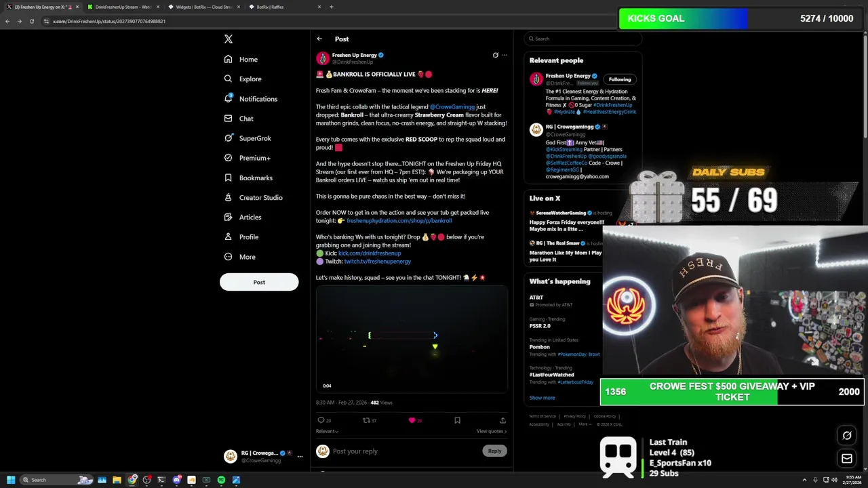The width and height of the screenshot is (868, 488).
Task: Open freshenuphydration.com bankroll shop link
Action: pyautogui.click(x=399, y=220)
